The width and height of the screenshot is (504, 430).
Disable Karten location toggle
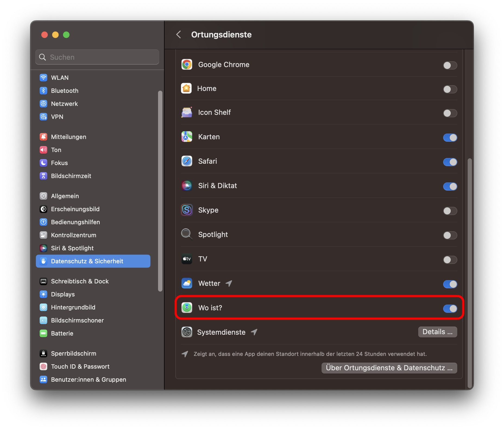450,137
